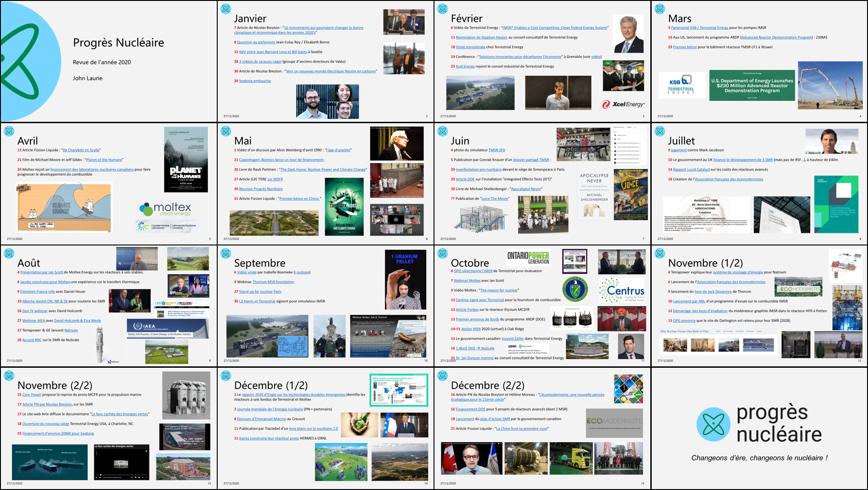This screenshot has width=868, height=490.
Task: Click the atom logo on the Avril slide
Action: [x=9, y=131]
